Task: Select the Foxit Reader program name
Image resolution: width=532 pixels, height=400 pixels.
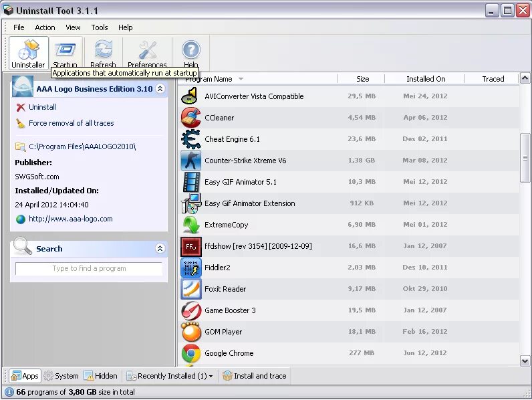Action: coord(225,289)
